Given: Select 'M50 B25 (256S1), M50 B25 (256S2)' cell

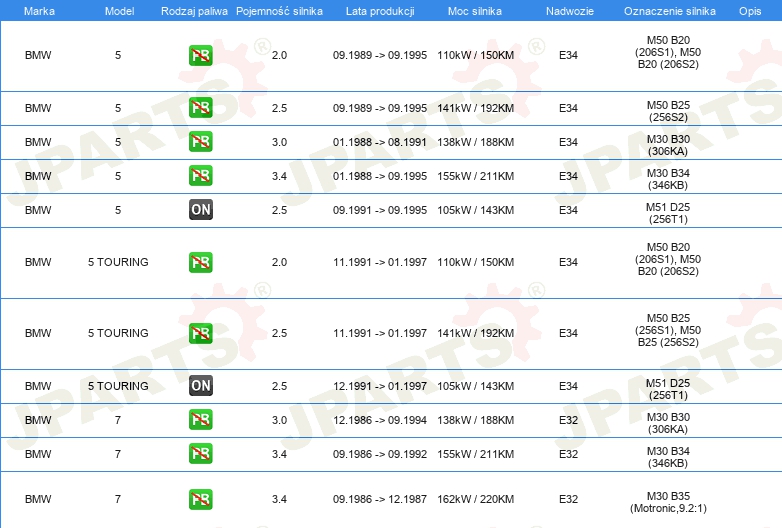Looking at the screenshot, I should [x=668, y=330].
